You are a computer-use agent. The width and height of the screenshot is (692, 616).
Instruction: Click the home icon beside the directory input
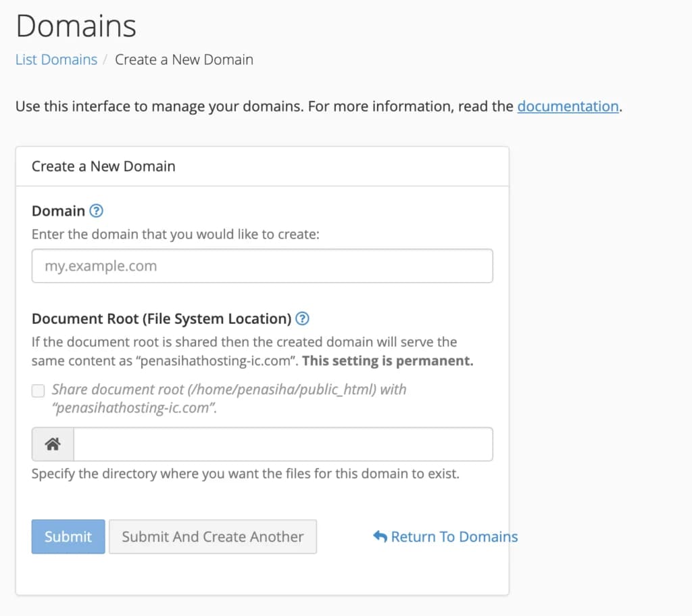coord(53,444)
